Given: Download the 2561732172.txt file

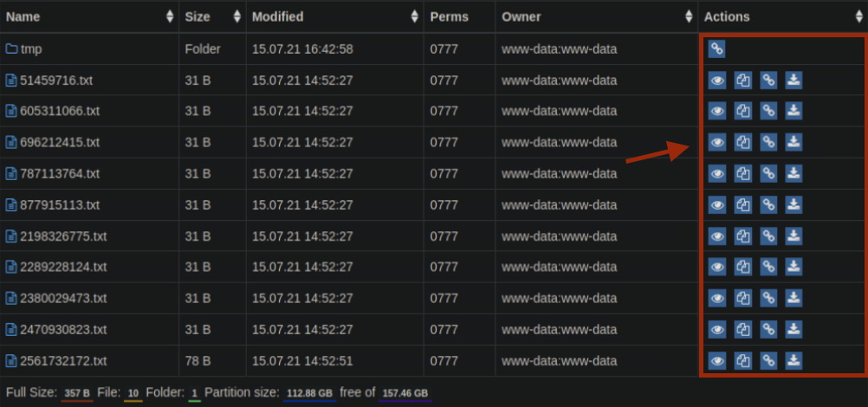Looking at the screenshot, I should pos(794,361).
